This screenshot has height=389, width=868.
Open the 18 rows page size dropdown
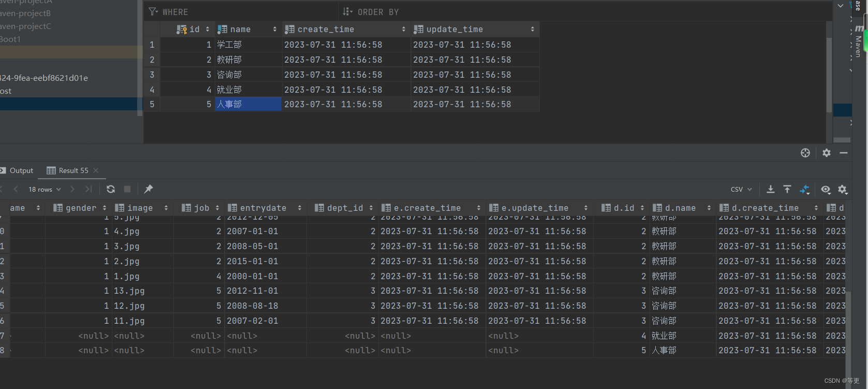(45, 190)
